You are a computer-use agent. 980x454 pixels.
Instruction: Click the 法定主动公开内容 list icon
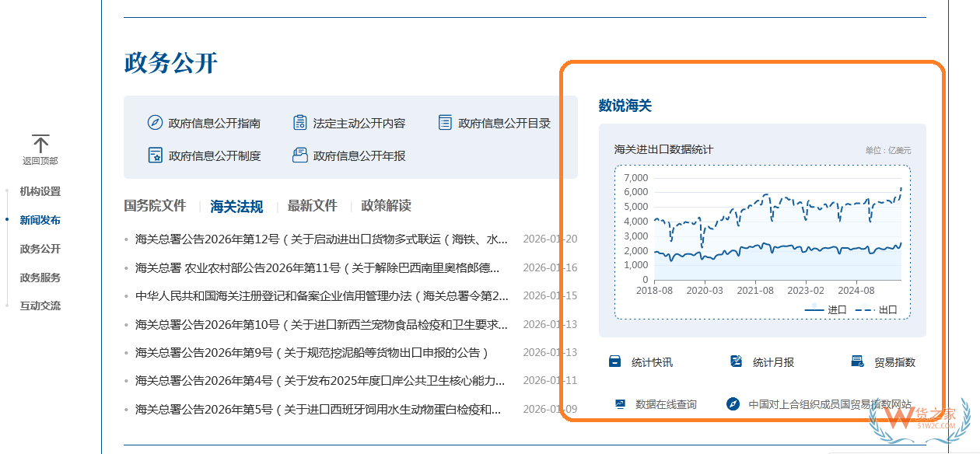pyautogui.click(x=300, y=122)
